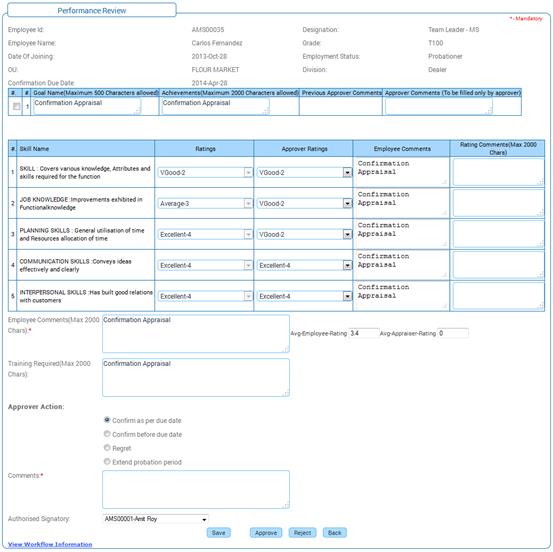The height and width of the screenshot is (552, 553).
Task: Click Approver Comments field in goal row
Action: pos(439,106)
